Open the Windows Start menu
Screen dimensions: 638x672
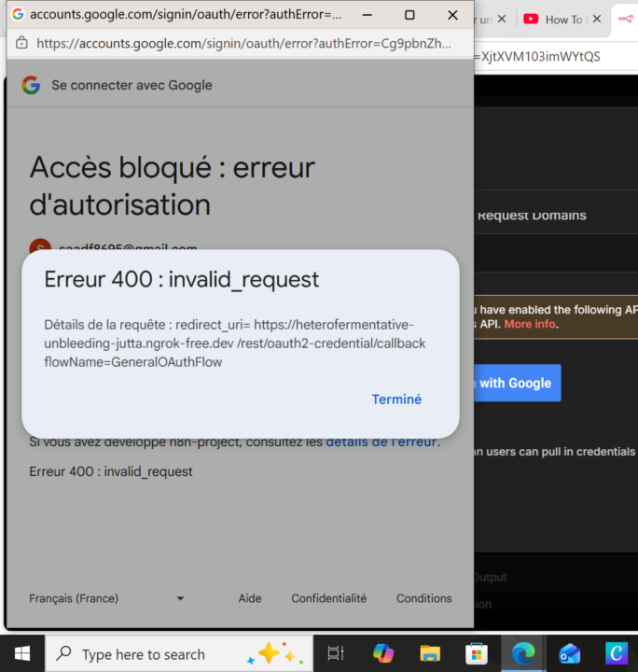22,653
